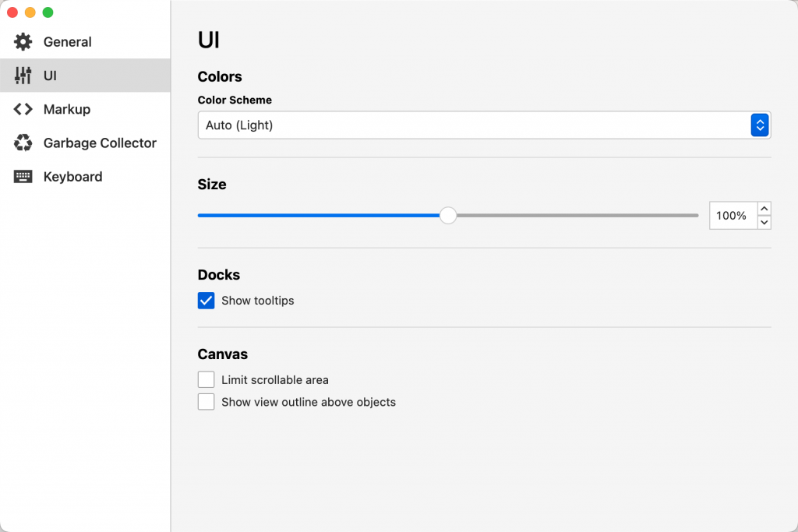Click the Size slider handle
Image resolution: width=798 pixels, height=532 pixels.
[x=448, y=216]
